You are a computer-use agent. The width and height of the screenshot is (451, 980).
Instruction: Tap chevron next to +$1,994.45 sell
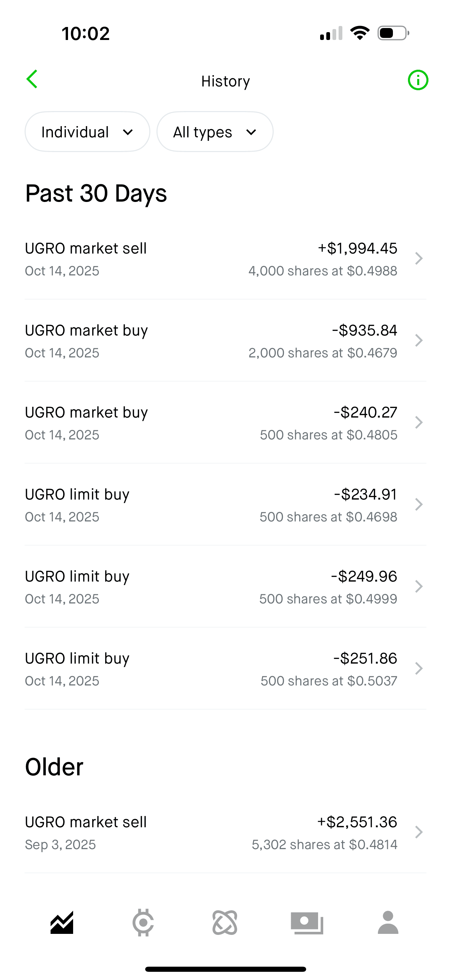(419, 258)
